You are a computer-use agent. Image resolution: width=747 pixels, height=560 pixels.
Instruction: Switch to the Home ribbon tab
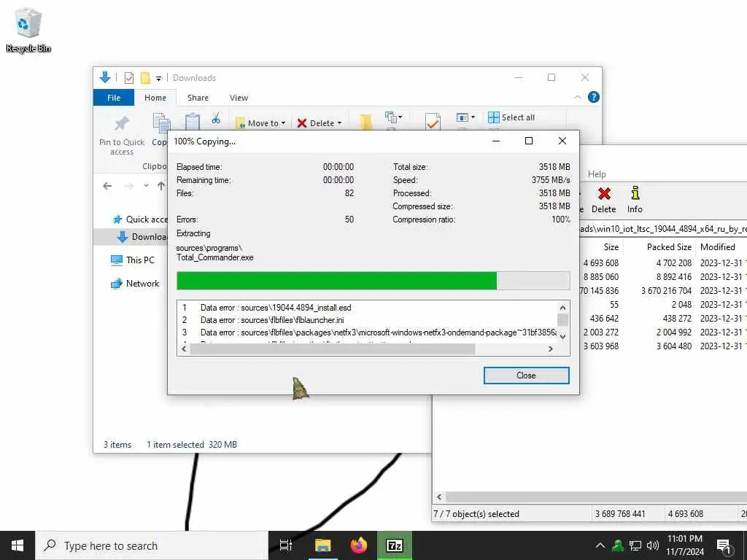point(155,98)
